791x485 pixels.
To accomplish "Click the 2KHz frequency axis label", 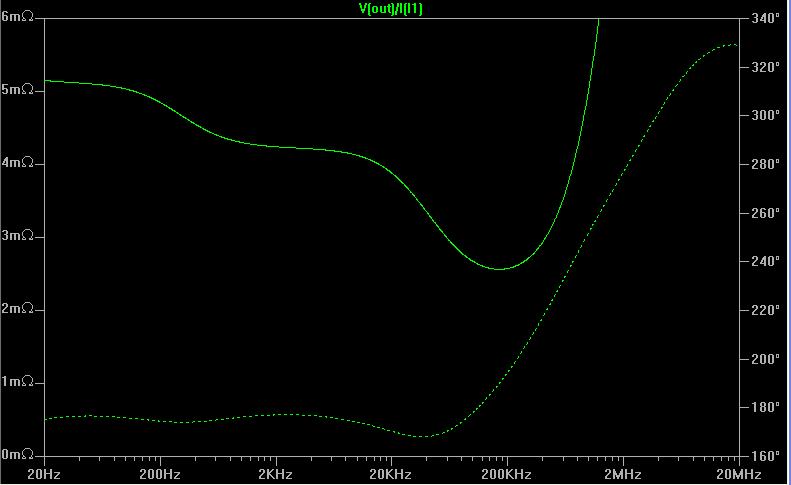I will point(275,474).
